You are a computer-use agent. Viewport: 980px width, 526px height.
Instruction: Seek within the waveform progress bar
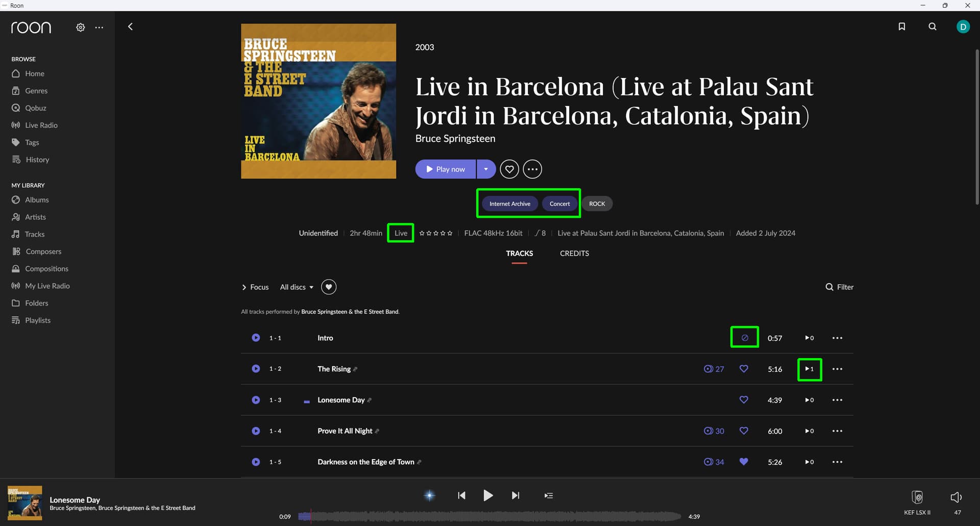[489, 516]
